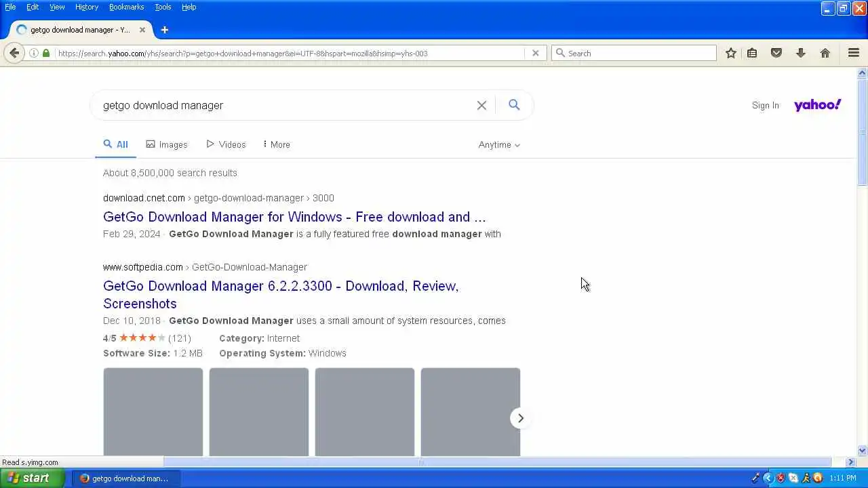
Task: Close the getgo download manager tab
Action: click(x=142, y=30)
